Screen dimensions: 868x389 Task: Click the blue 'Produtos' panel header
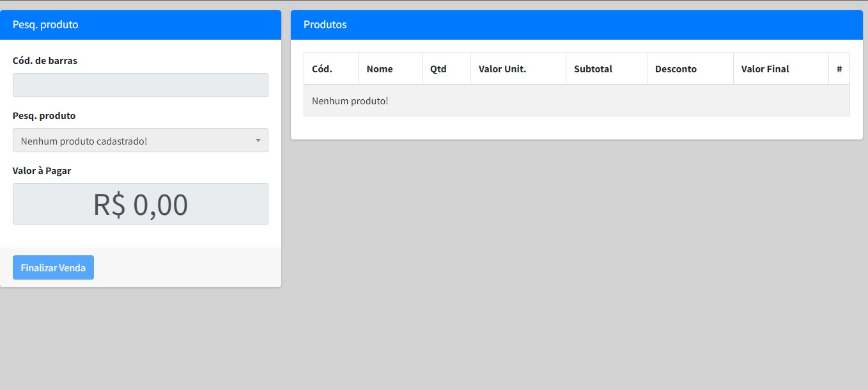coord(576,25)
